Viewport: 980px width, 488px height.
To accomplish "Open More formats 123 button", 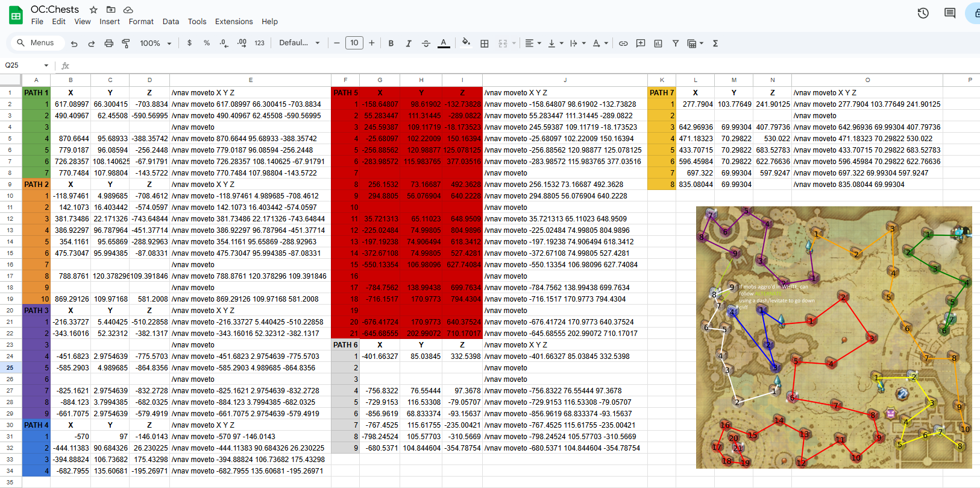I will point(260,43).
